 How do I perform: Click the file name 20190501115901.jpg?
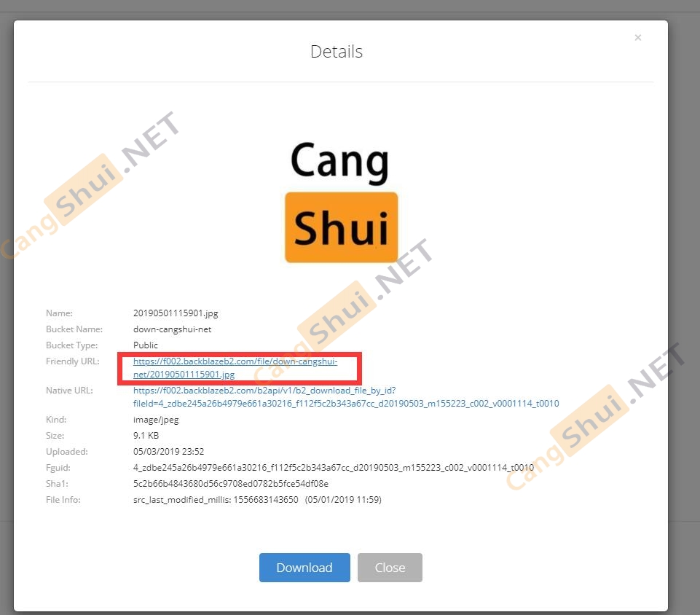coord(176,313)
